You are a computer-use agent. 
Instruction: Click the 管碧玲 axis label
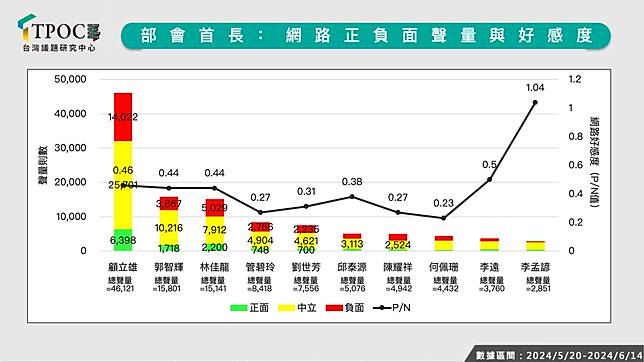pyautogui.click(x=260, y=267)
